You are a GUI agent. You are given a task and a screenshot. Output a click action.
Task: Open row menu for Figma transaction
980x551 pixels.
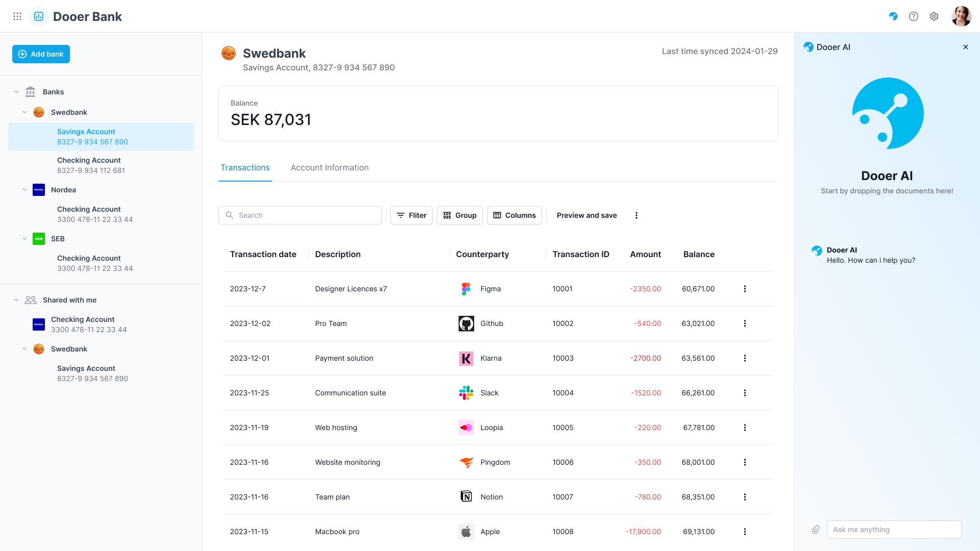click(x=745, y=289)
